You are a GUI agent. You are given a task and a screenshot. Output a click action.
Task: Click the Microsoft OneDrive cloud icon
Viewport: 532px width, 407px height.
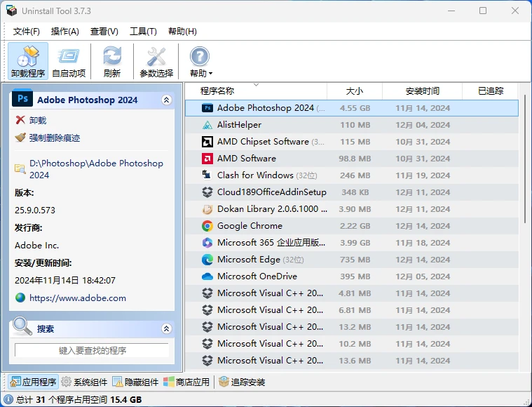(x=207, y=276)
